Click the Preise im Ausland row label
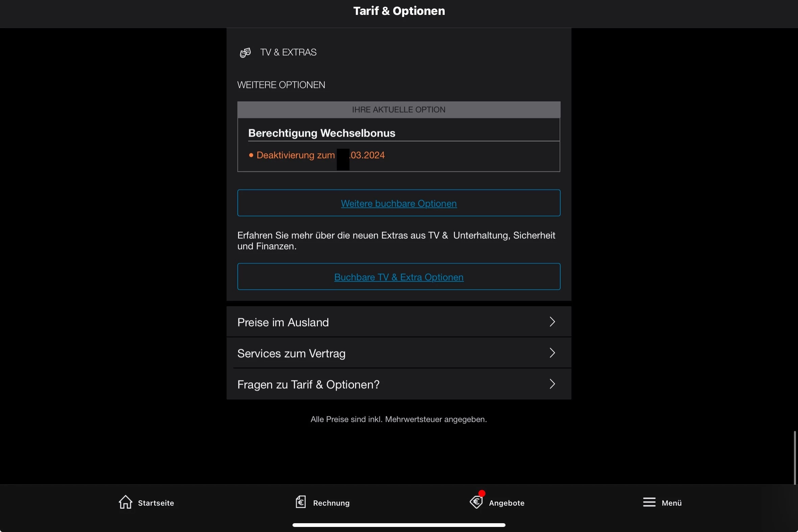Viewport: 798px width, 532px height. (x=283, y=322)
